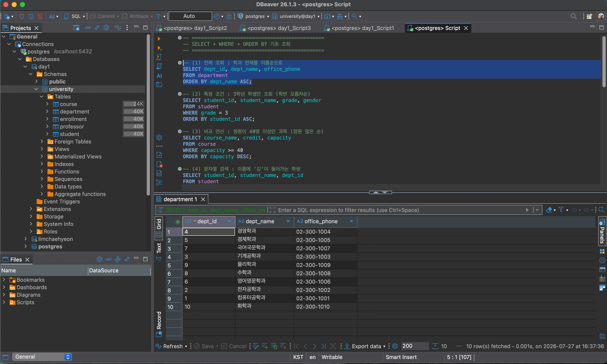Click duplicate row icon in results toolbar
Screen dimensions: 607x364
[x=274, y=346]
